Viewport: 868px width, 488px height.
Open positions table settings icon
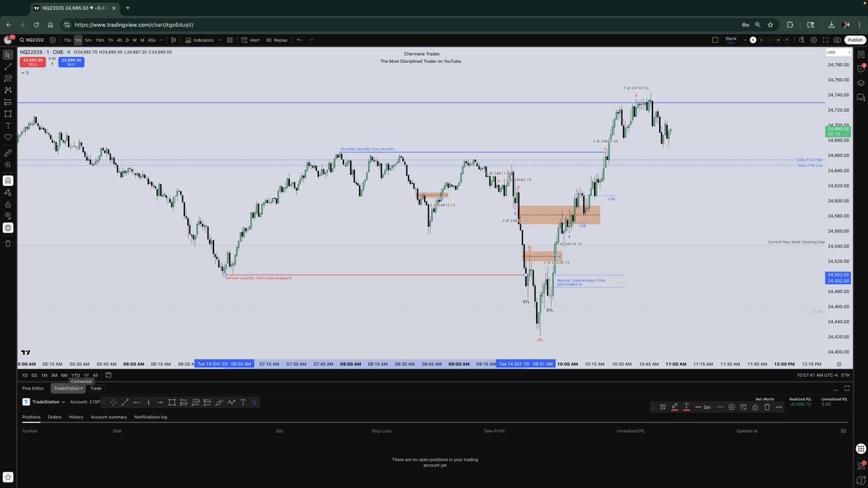(843, 431)
